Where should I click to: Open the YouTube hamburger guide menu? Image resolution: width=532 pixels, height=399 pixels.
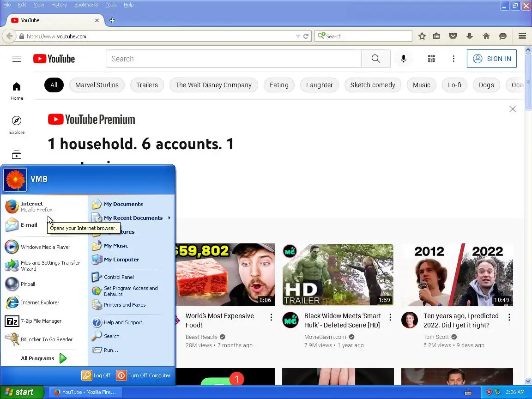pyautogui.click(x=17, y=59)
